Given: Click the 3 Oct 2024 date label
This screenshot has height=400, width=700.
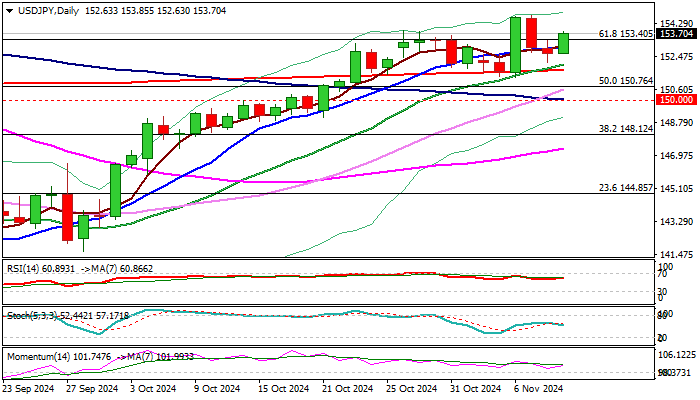Looking at the screenshot, I should pyautogui.click(x=156, y=388).
